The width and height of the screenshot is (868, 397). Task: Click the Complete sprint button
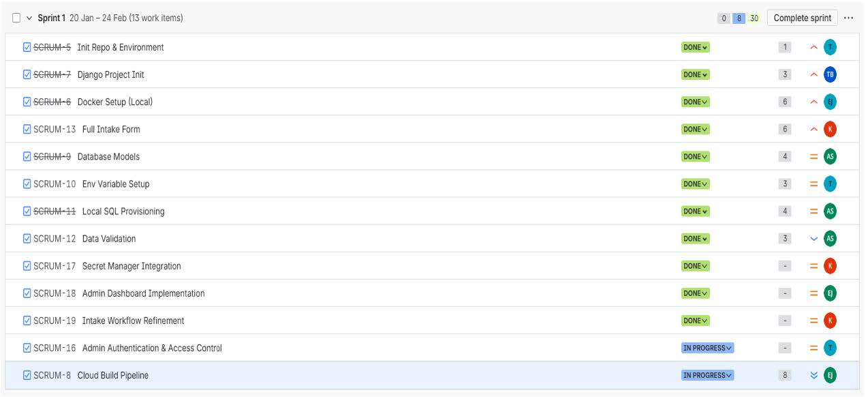(801, 18)
